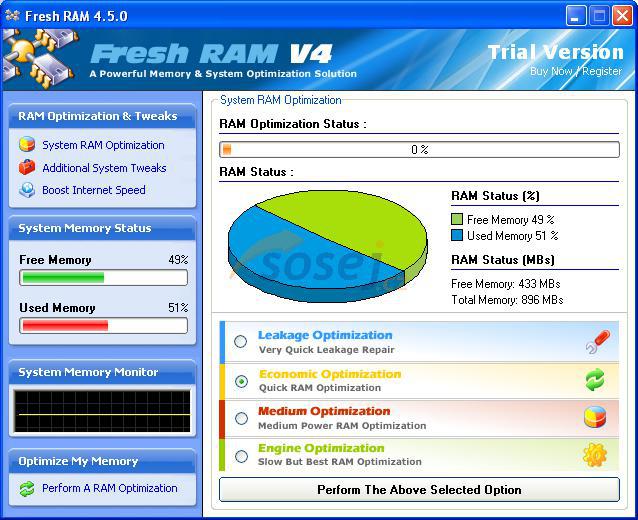Click the Fresh RAM memory chips logo
Viewport: 638px width, 520px height.
point(39,58)
